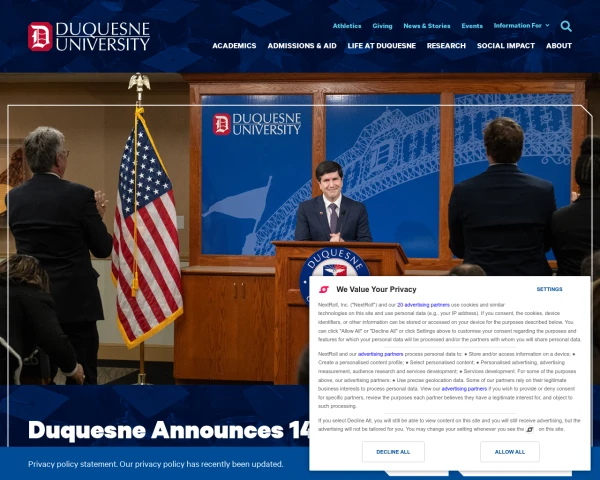This screenshot has width=600, height=480.
Task: Open the site search magnifier icon
Action: (566, 26)
